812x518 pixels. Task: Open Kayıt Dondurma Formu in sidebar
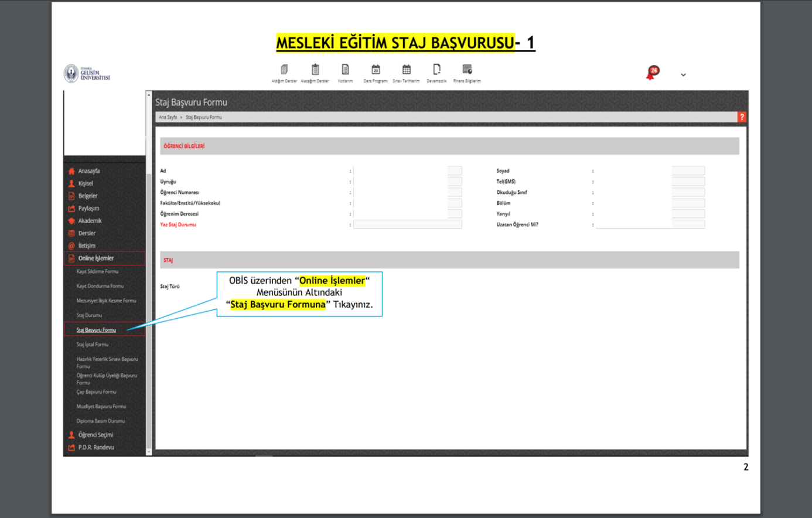[x=100, y=286]
